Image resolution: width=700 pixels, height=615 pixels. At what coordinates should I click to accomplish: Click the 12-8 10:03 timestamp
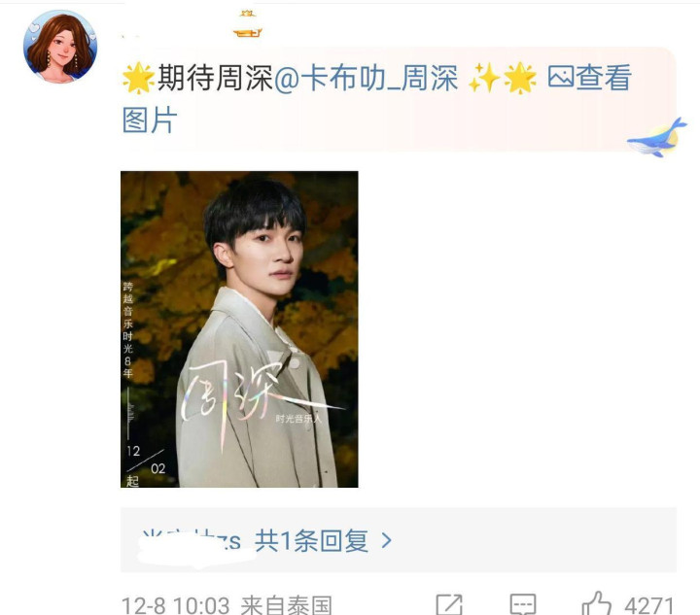click(x=175, y=606)
